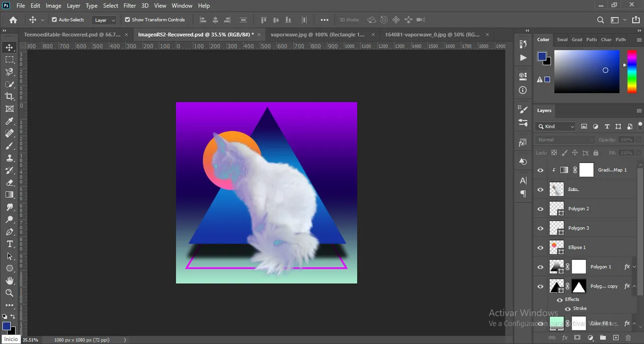Click the color picker field
The height and width of the screenshot is (344, 644).
click(x=587, y=72)
